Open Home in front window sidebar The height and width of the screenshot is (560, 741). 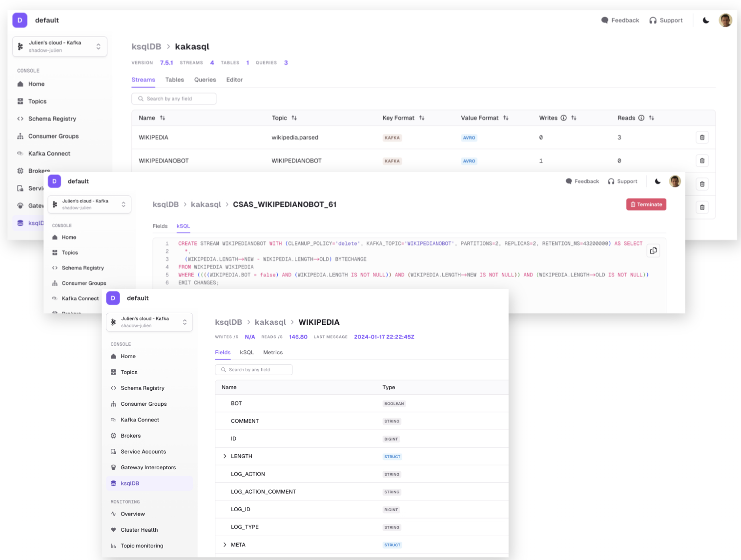click(x=149, y=357)
